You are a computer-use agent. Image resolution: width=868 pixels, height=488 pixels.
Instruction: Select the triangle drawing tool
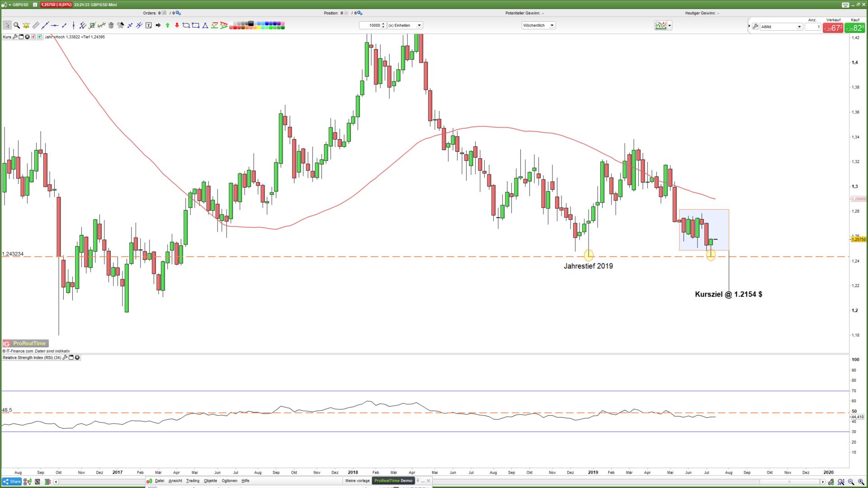point(205,25)
